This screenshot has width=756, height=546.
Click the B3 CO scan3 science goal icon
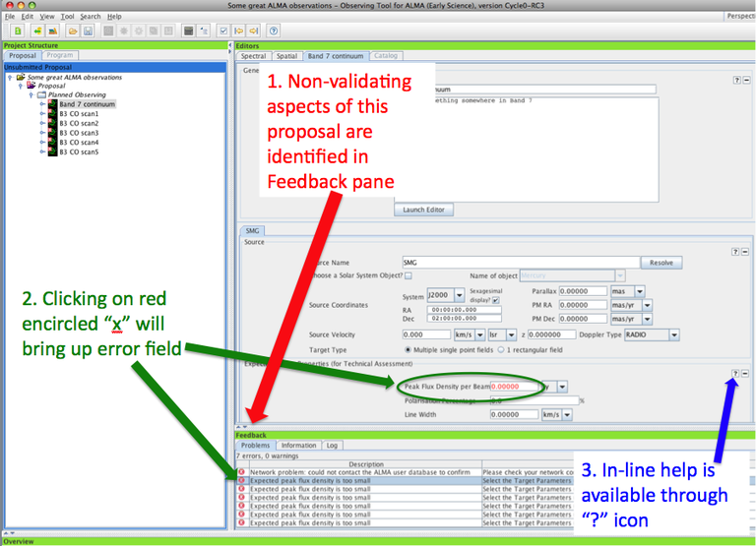(52, 133)
